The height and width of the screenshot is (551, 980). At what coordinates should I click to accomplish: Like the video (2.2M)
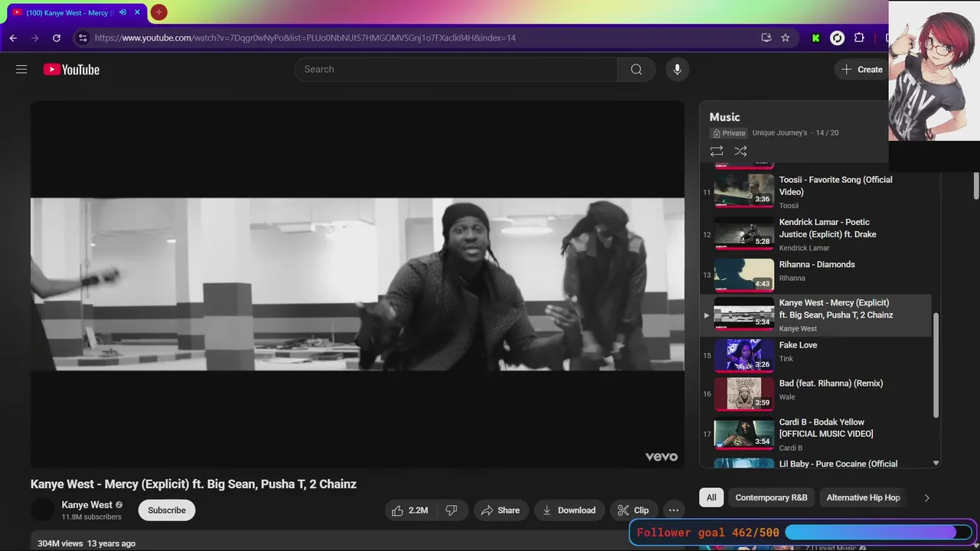coord(410,510)
